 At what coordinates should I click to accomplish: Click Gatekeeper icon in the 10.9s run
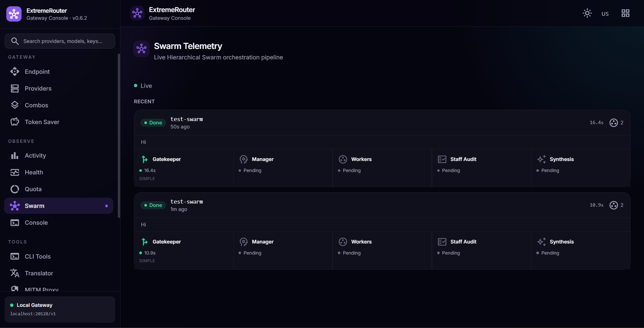point(144,242)
